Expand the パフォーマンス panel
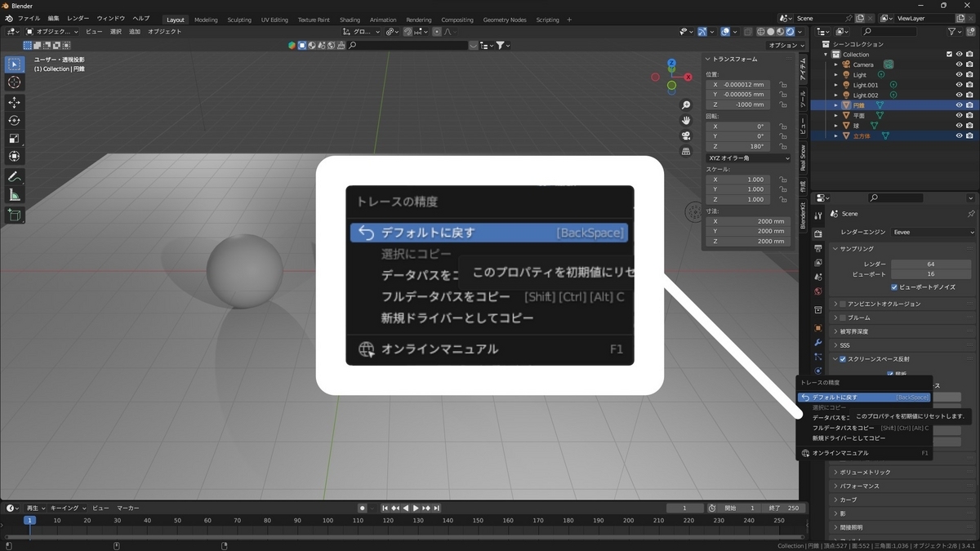The image size is (980, 551). coord(859,486)
